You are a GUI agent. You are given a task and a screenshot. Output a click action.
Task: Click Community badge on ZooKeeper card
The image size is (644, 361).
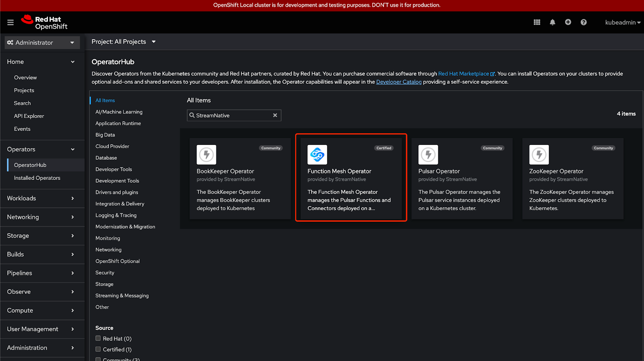[603, 148]
